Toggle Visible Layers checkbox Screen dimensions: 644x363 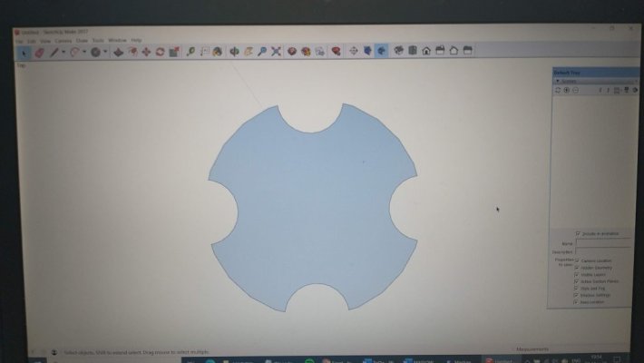[577, 275]
